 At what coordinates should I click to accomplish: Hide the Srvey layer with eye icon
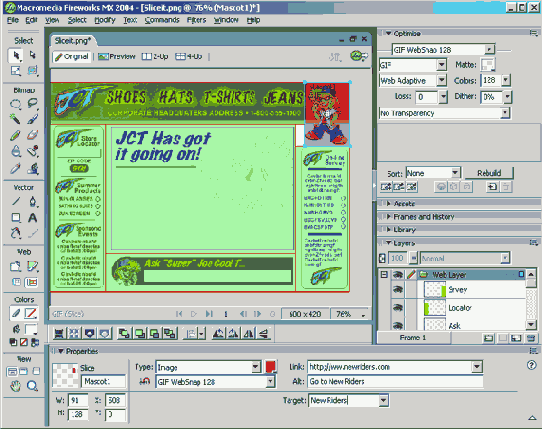click(x=398, y=290)
